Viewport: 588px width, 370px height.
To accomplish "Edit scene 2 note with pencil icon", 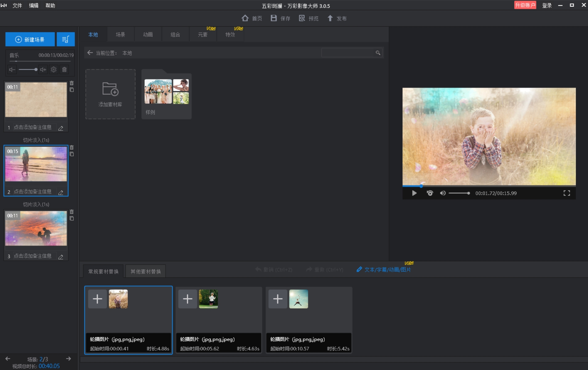I will 61,192.
